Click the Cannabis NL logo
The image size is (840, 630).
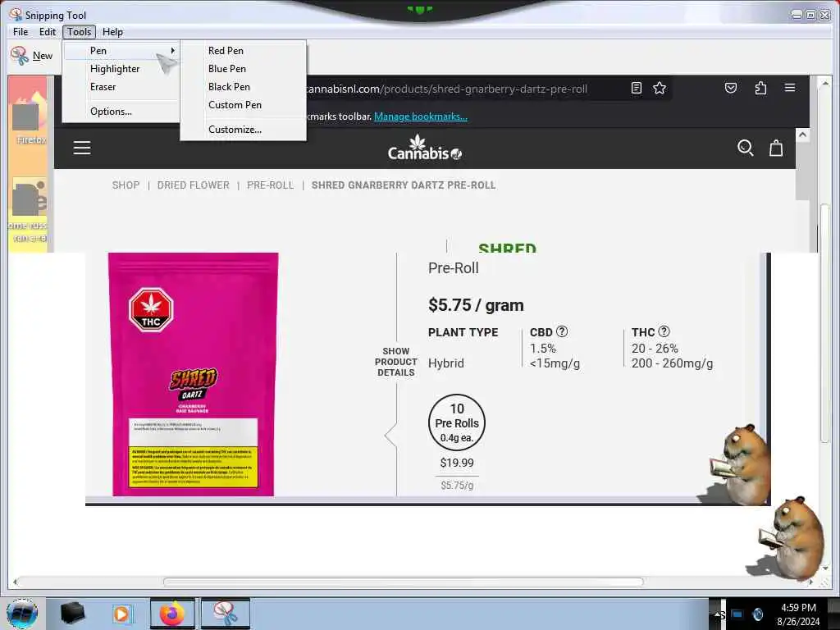pyautogui.click(x=425, y=148)
